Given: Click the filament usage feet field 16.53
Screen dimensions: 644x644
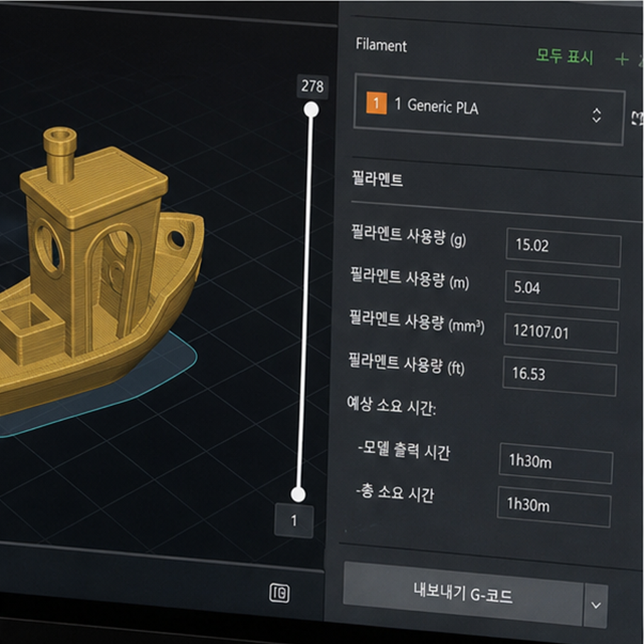Looking at the screenshot, I should [x=559, y=376].
